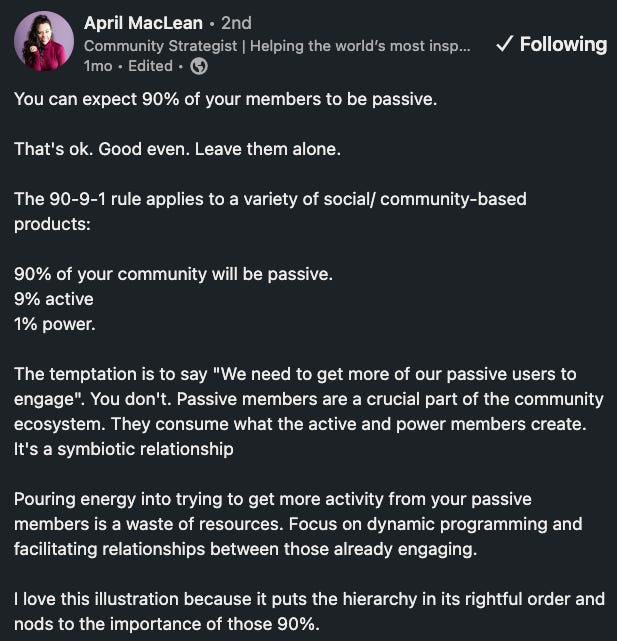Click the paragraph starting 'The temptation is to say'
This screenshot has height=641, width=617.
[x=309, y=412]
